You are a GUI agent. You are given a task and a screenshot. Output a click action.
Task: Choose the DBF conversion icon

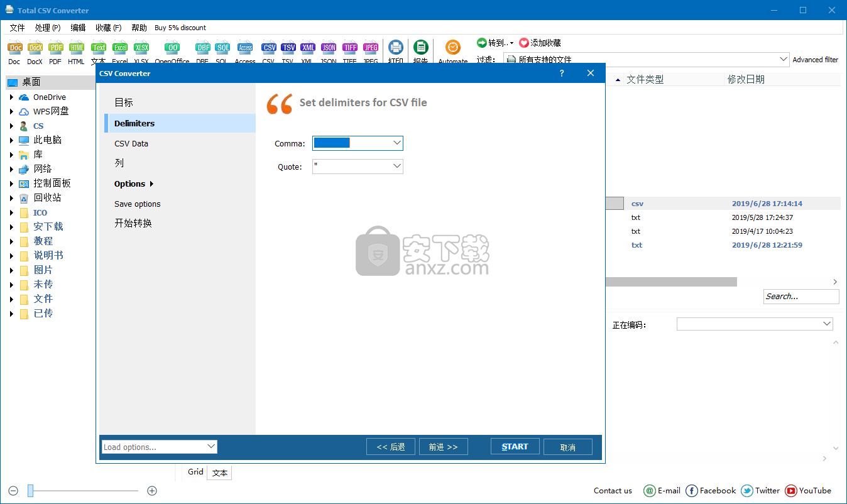[202, 48]
